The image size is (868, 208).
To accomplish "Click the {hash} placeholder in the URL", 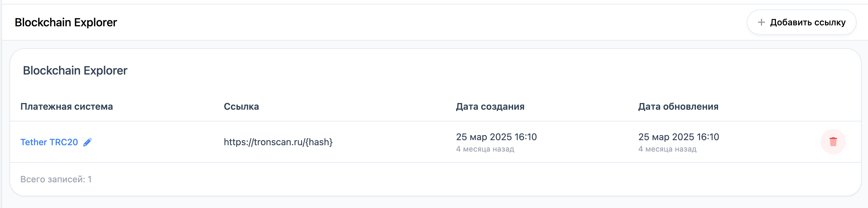I will point(319,142).
